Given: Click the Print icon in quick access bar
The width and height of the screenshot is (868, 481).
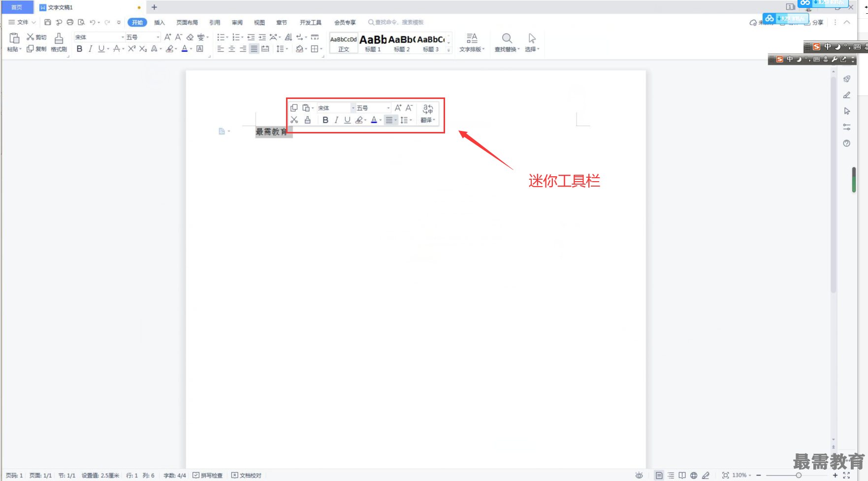Looking at the screenshot, I should (x=70, y=22).
